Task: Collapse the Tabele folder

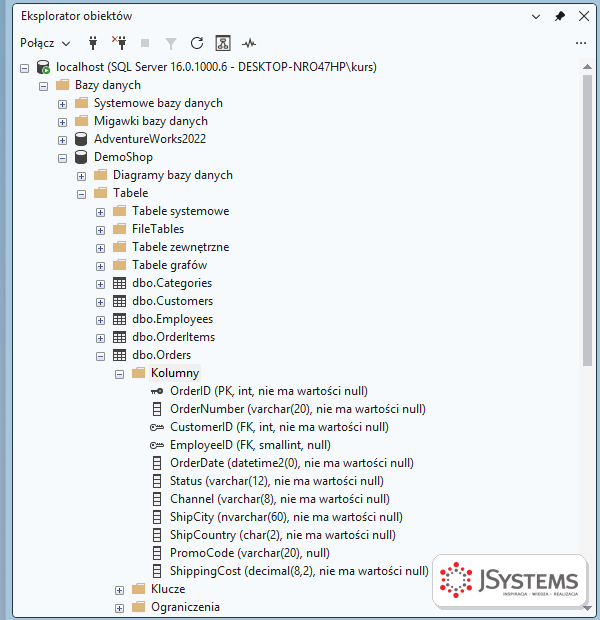Action: click(81, 195)
